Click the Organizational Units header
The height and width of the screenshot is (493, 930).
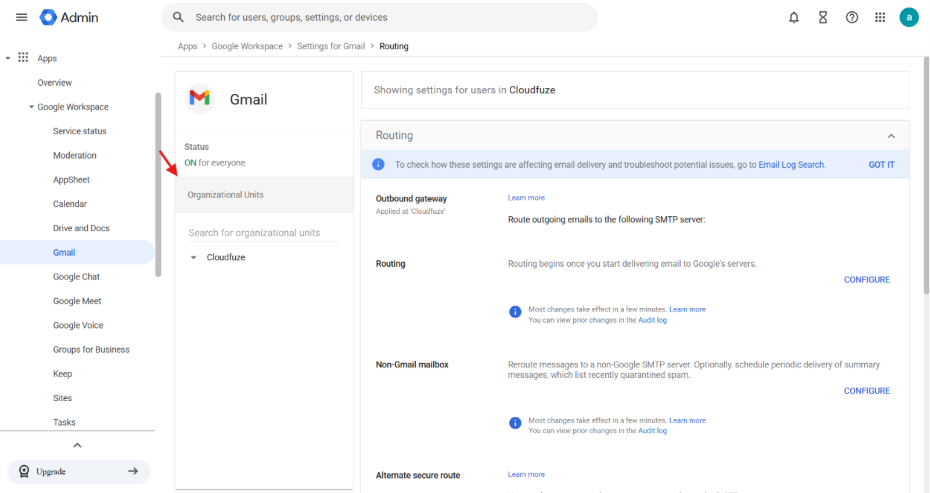264,195
